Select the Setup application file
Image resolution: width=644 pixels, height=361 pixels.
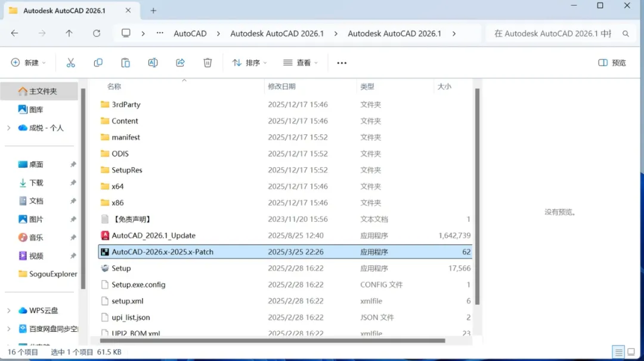285,268
